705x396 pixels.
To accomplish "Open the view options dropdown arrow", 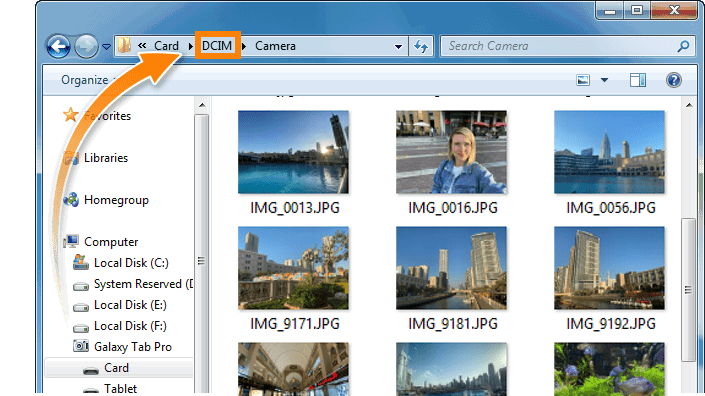I will [604, 80].
